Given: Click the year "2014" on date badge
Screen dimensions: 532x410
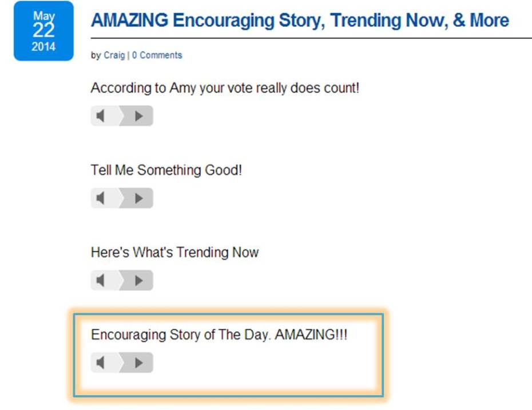Looking at the screenshot, I should 43,47.
